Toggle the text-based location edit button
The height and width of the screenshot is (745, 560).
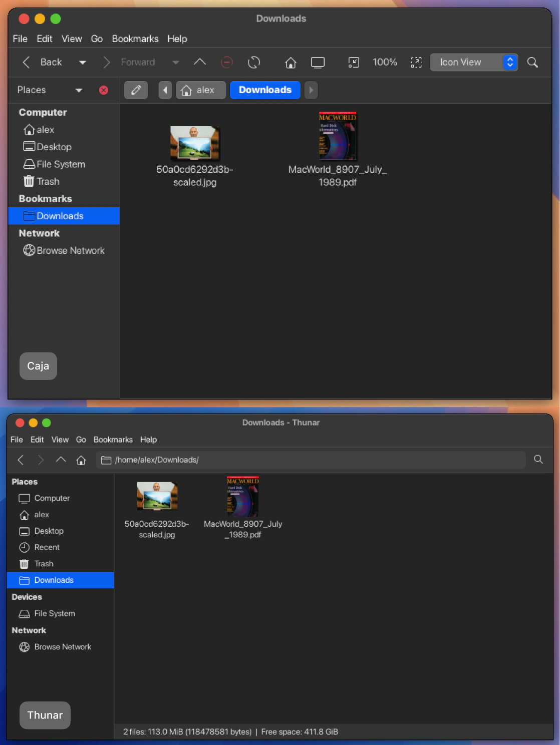136,90
